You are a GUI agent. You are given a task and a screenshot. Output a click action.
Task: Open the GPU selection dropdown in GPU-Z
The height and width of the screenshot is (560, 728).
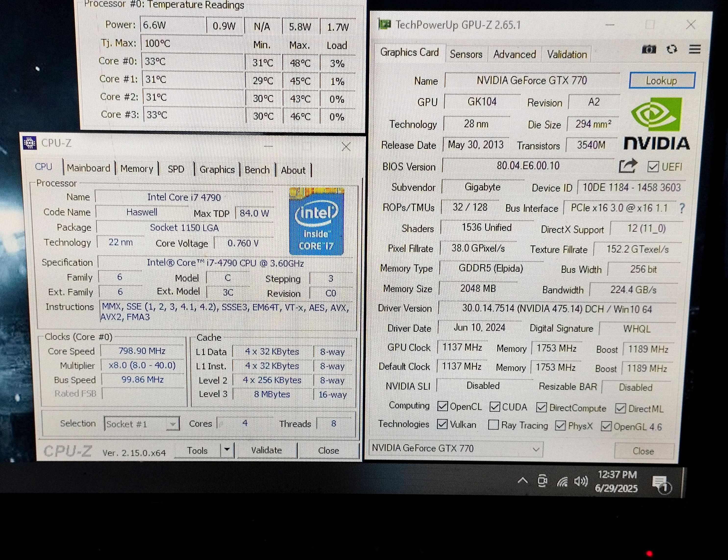(456, 448)
